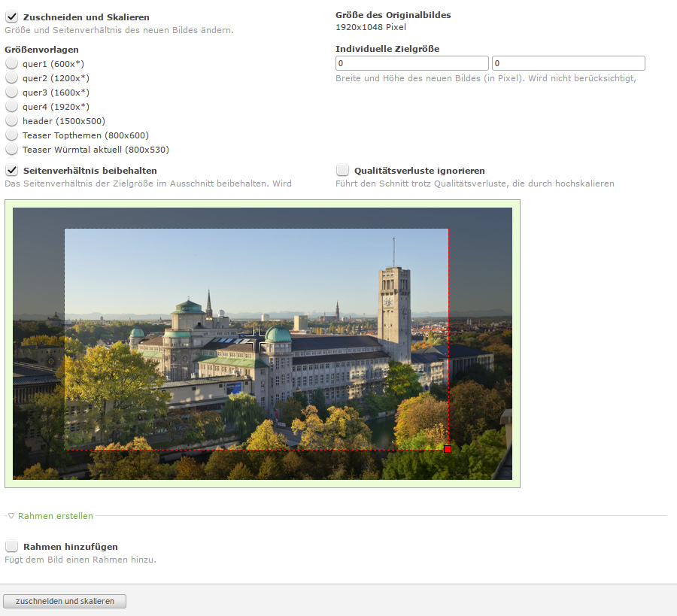The height and width of the screenshot is (616, 677).
Task: Pick the Teaser Würmtal aktuell (800x530) option
Action: coord(11,149)
